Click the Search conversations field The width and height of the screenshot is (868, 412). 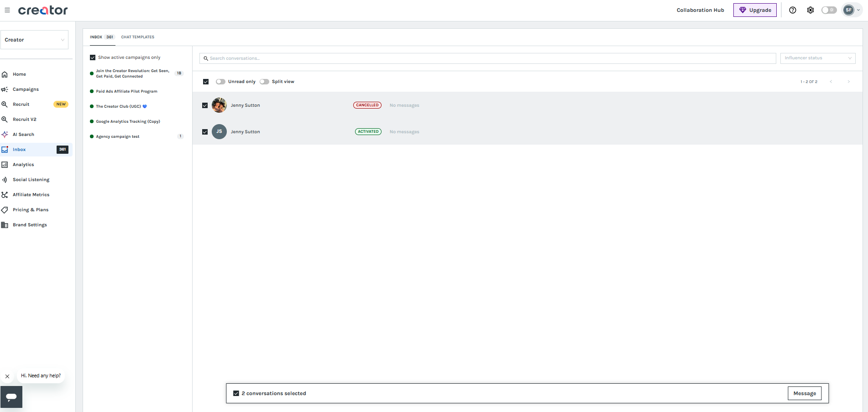point(487,58)
